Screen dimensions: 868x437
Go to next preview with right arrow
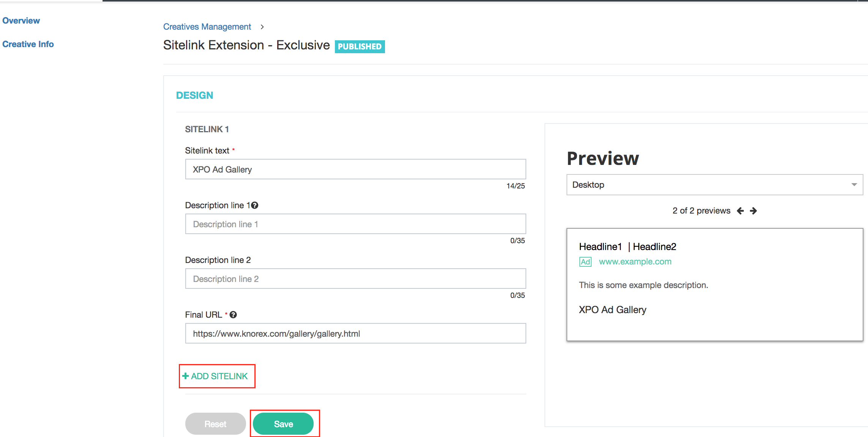tap(754, 211)
